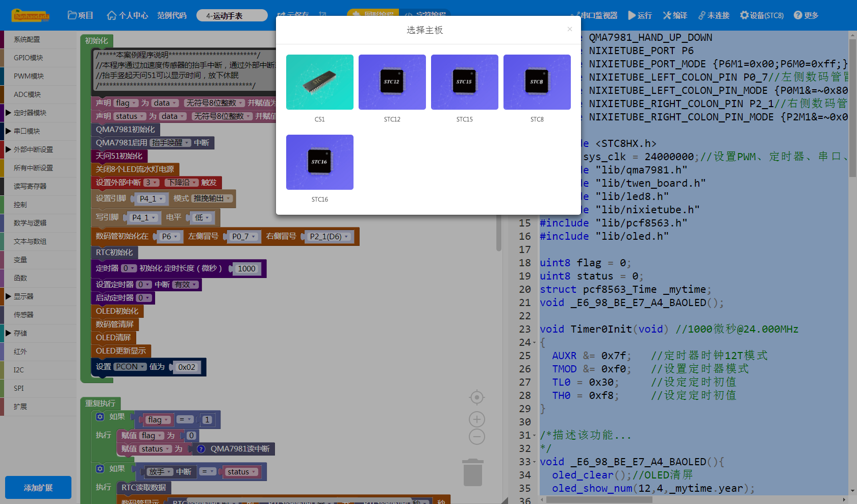The width and height of the screenshot is (857, 504).
Task: Click the 运行 run button
Action: 640,15
